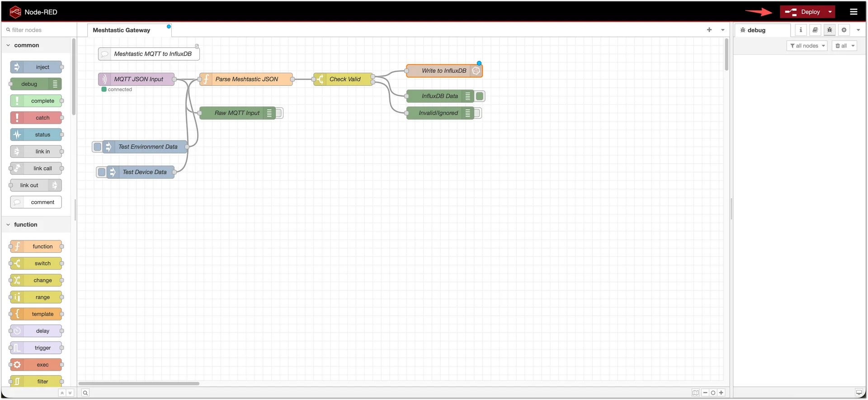Select the trigger palette node
The image size is (868, 400).
click(x=36, y=348)
